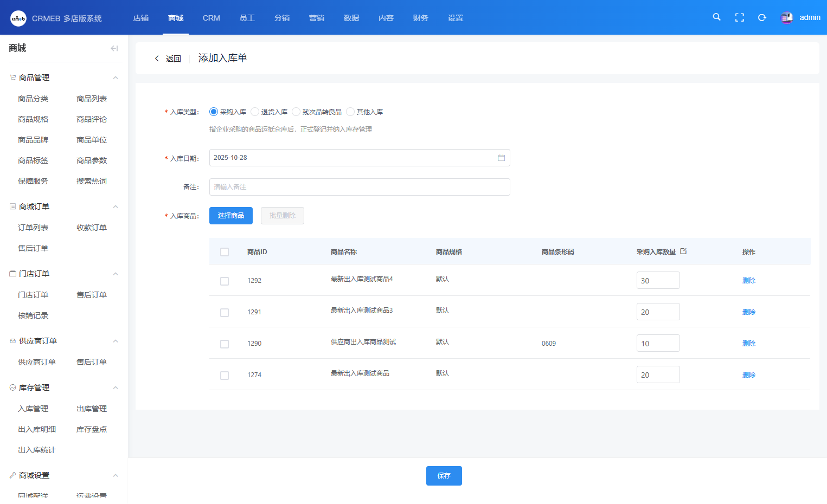Open the search icon in header
827x504 pixels.
point(716,17)
